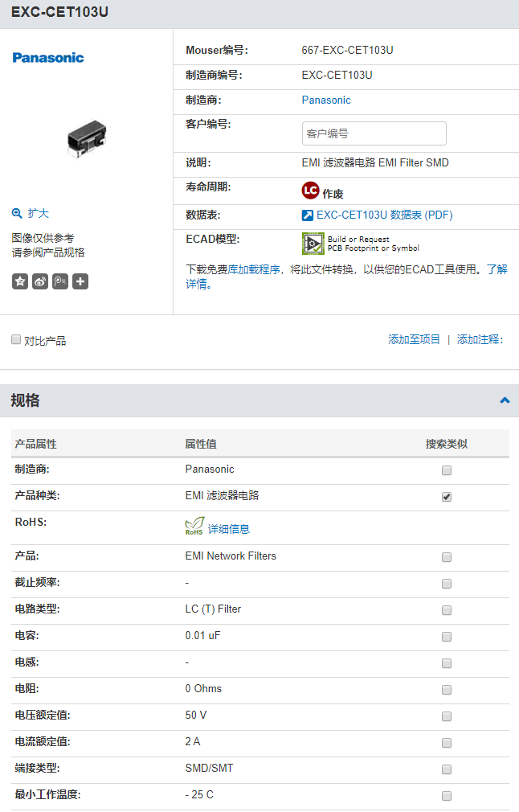
Task: Check the 制造商 Panasonic search-similar checkbox
Action: [x=447, y=470]
